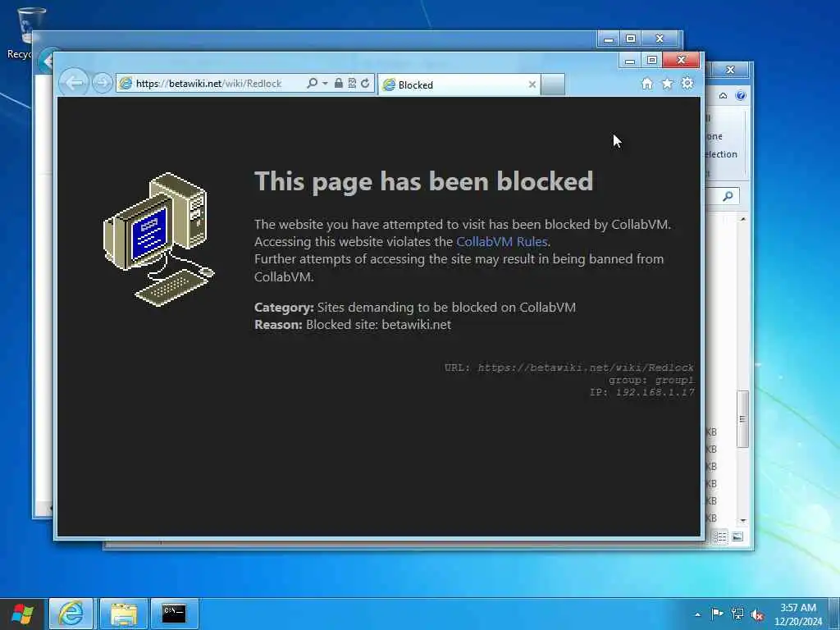Image resolution: width=840 pixels, height=630 pixels.
Task: Click the page icon beside the URL
Action: pos(126,84)
